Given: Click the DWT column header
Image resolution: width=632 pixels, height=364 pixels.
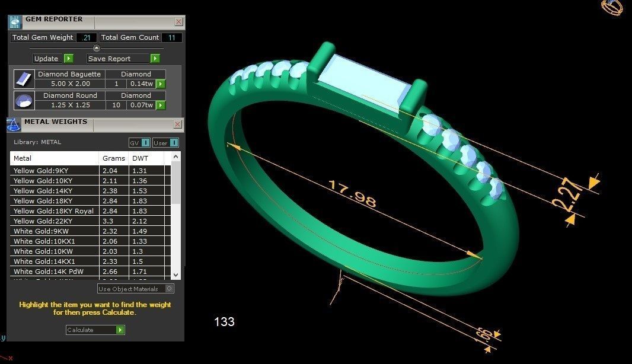Looking at the screenshot, I should pos(146,158).
